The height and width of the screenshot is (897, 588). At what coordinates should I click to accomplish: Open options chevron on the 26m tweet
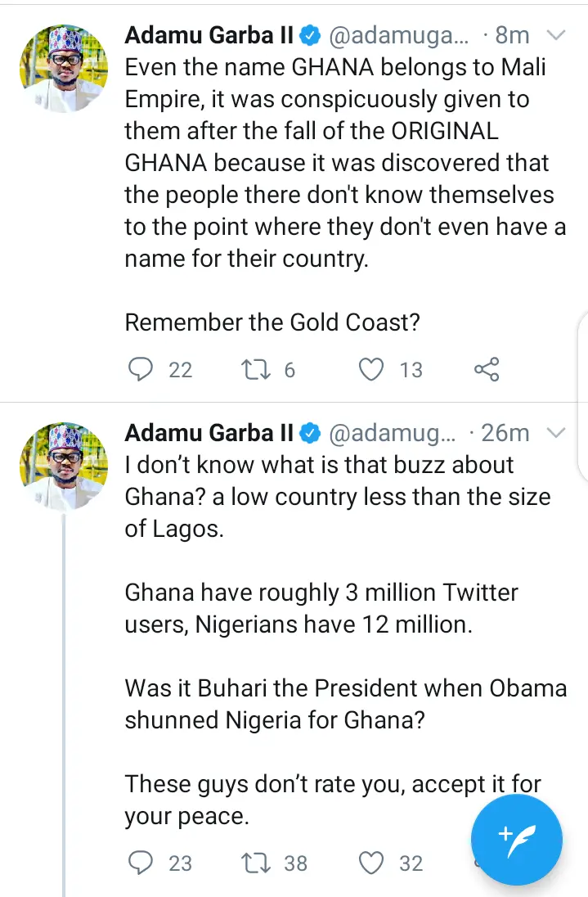(555, 433)
